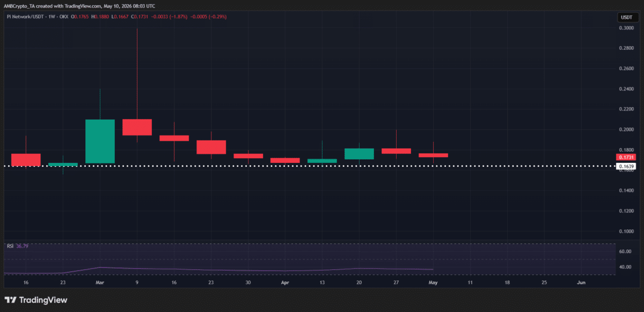Click the 30 date axis label
The height and width of the screenshot is (312, 644).
tap(248, 281)
